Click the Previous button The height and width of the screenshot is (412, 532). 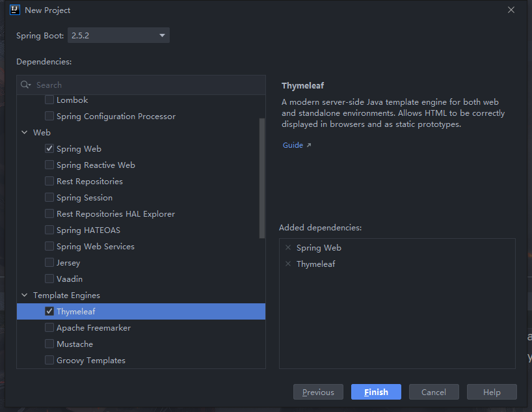tap(318, 392)
